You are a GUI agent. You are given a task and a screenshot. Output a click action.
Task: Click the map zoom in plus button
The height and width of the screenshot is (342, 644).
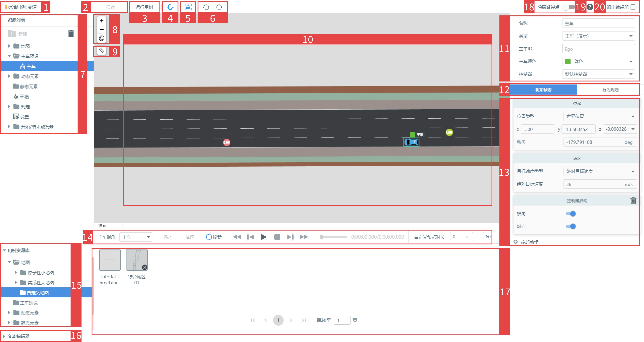point(101,21)
